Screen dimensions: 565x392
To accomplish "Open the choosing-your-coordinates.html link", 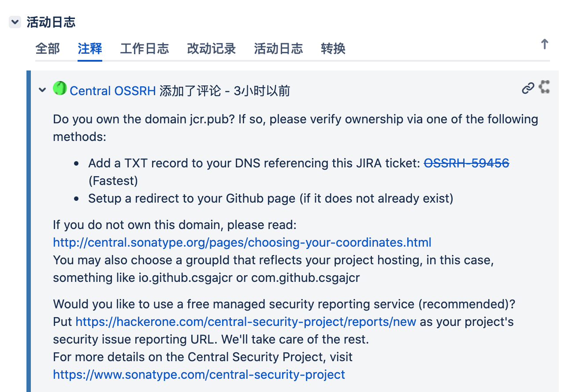I will click(242, 242).
